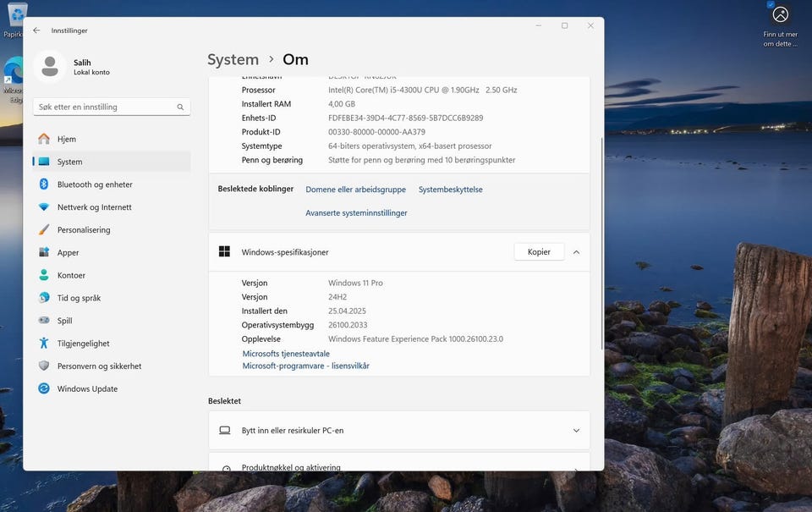
Task: Click the Søk etter en innstilling field
Action: tap(103, 107)
